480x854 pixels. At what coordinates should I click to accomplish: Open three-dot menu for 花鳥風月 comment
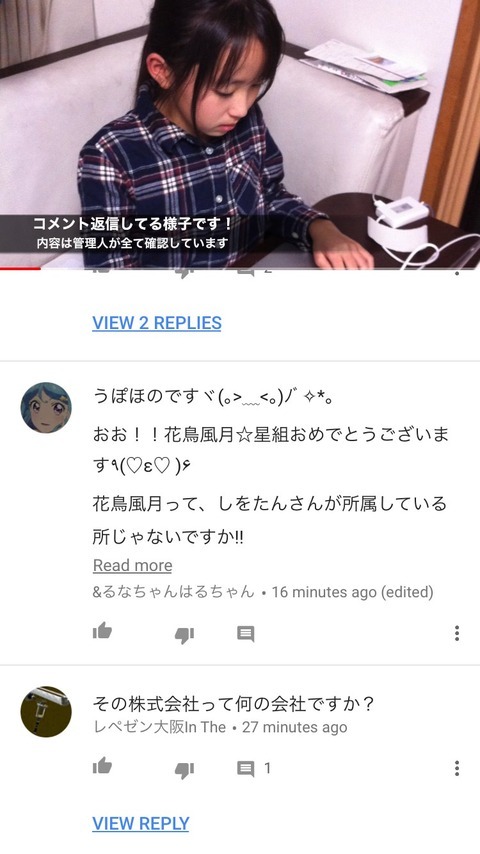coord(457,633)
